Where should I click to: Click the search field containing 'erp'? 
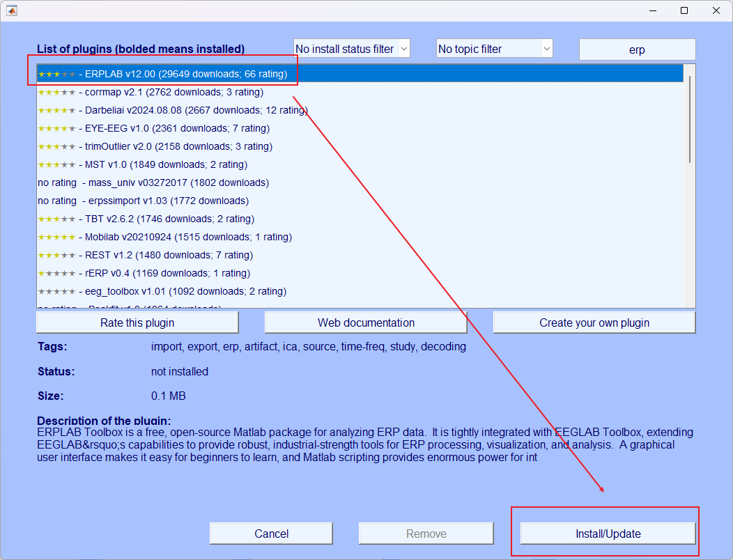[637, 49]
